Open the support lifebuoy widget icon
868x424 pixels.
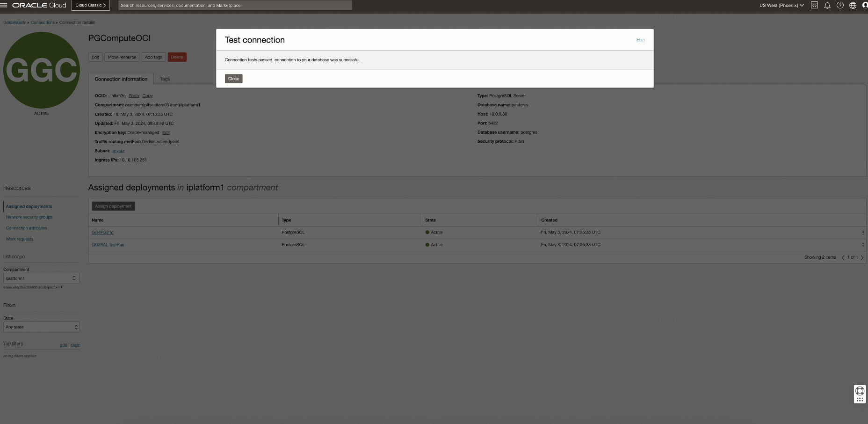point(860,391)
